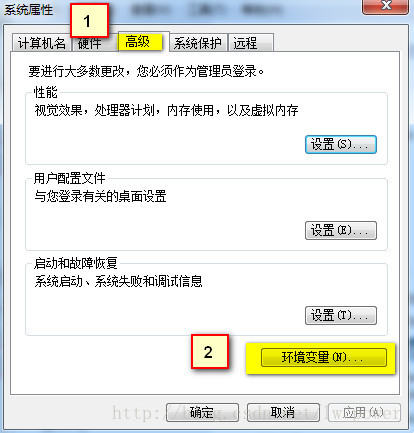Click 设置(S) in the 性能 section
The image size is (414, 433).
(341, 145)
